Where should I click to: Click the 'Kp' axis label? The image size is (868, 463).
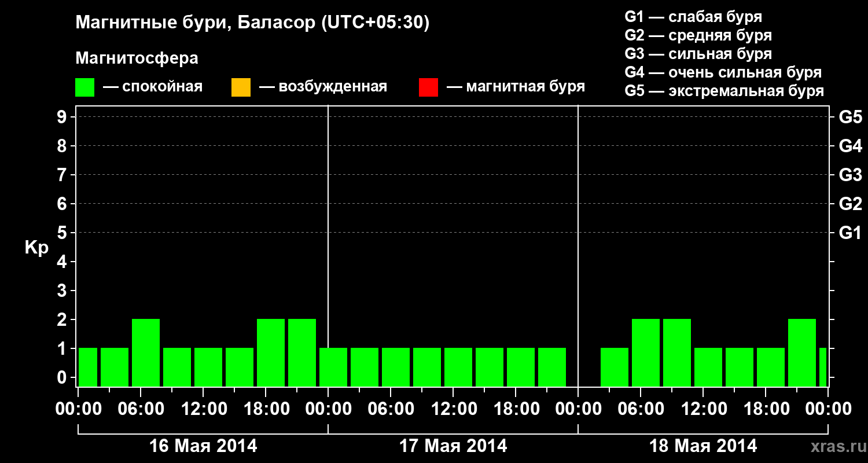[x=36, y=248]
